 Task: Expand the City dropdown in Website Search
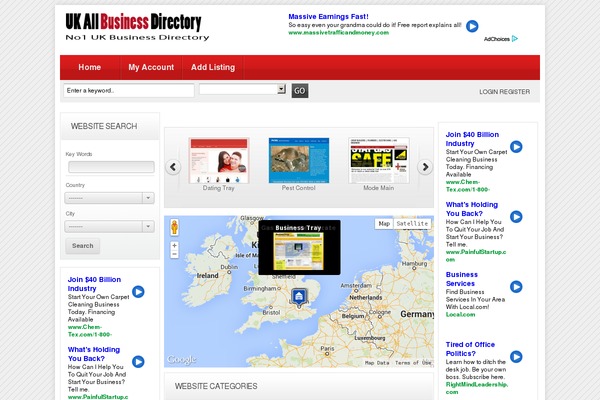point(109,227)
